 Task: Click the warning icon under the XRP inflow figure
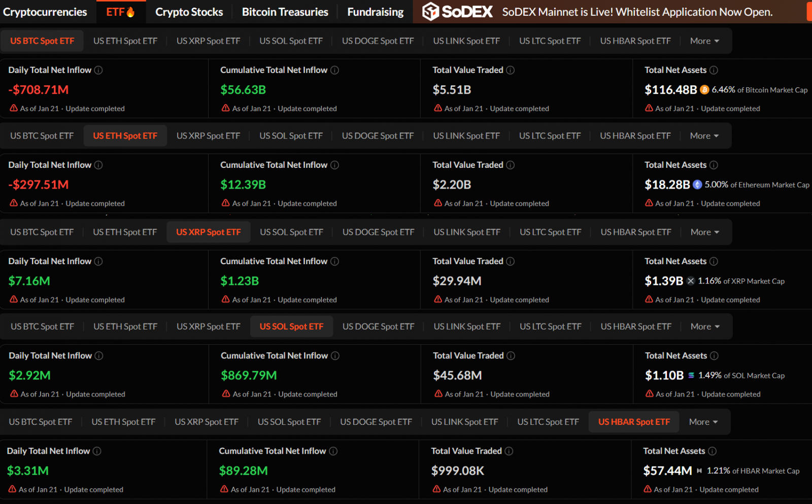(14, 300)
